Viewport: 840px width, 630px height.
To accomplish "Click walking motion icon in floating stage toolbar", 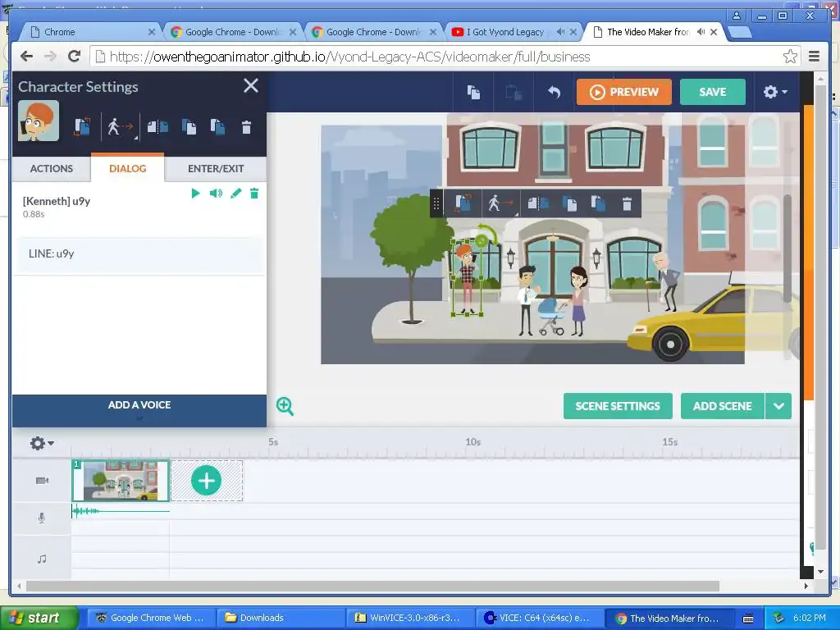I will click(x=500, y=203).
